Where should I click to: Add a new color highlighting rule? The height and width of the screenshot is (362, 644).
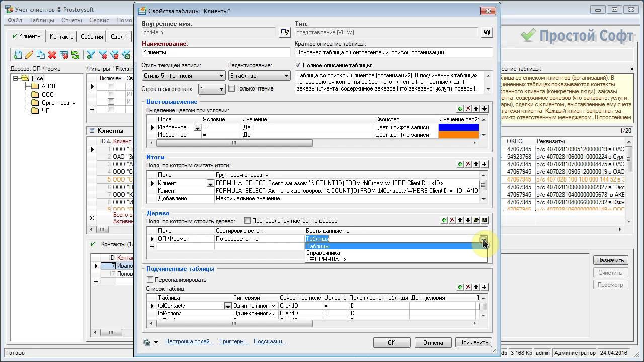(460, 109)
